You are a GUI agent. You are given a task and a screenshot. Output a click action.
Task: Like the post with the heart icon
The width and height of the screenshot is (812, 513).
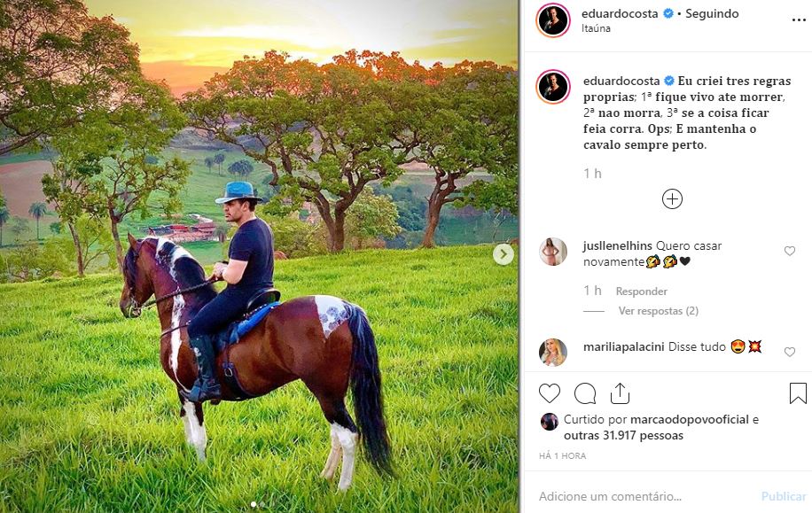(550, 393)
